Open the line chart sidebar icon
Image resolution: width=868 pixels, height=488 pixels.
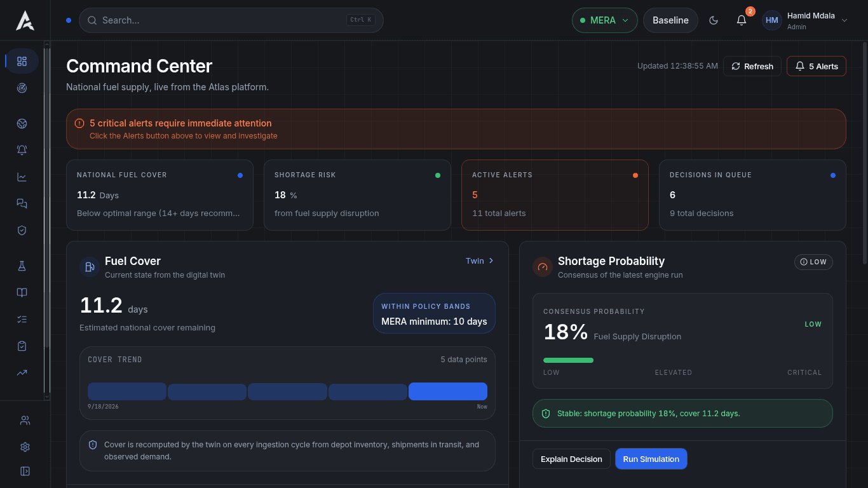click(x=22, y=177)
